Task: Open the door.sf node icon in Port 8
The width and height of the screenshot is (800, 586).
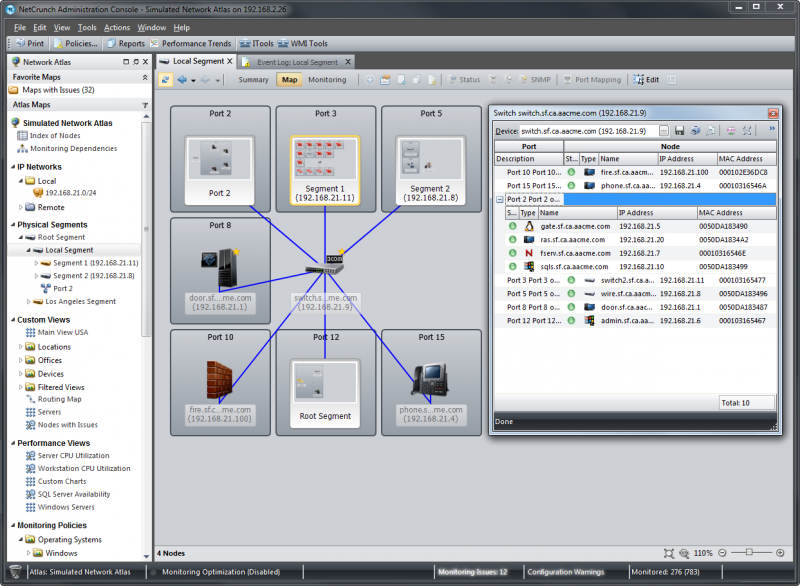Action: [220, 267]
